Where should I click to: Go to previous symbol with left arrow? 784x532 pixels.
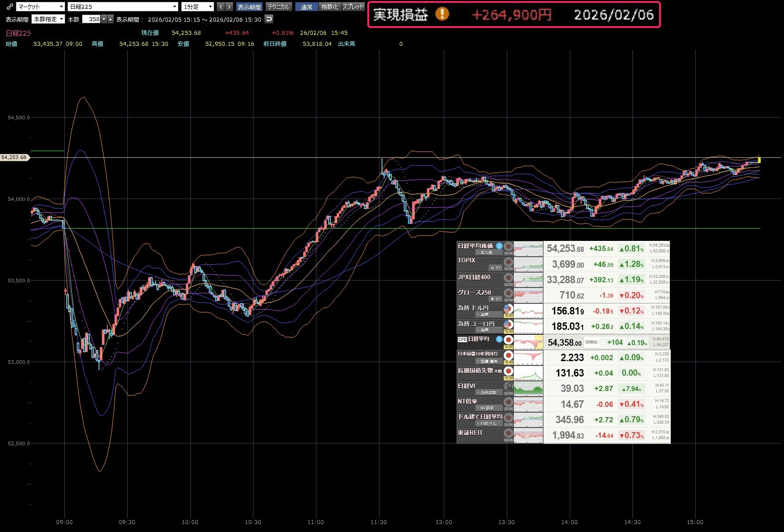(221, 7)
